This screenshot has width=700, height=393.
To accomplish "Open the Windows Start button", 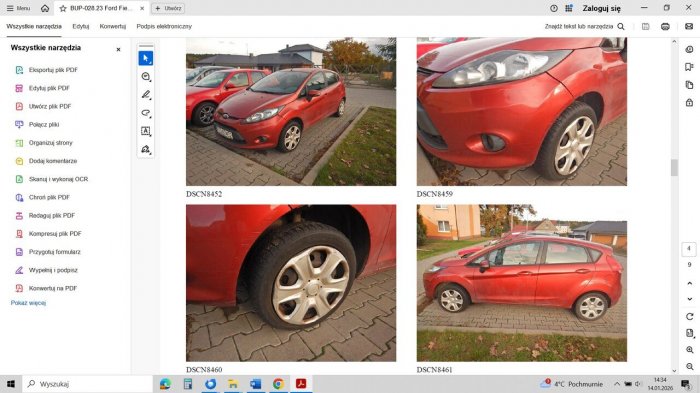I will point(11,384).
